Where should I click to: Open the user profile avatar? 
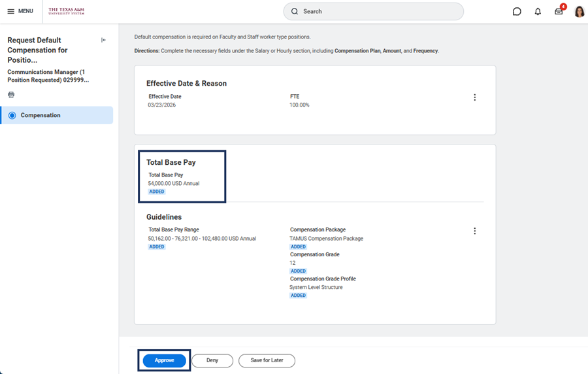(x=579, y=12)
